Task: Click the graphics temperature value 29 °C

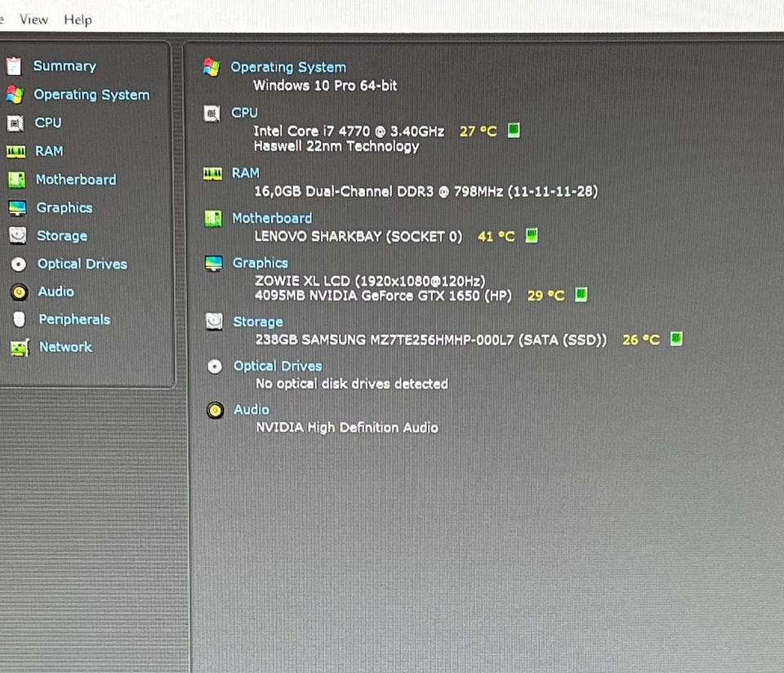Action: 546,296
